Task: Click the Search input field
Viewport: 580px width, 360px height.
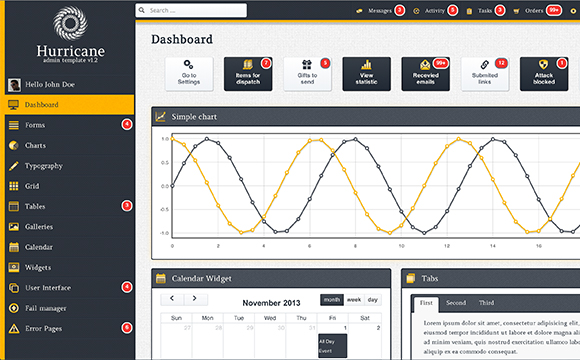Action: (x=191, y=10)
